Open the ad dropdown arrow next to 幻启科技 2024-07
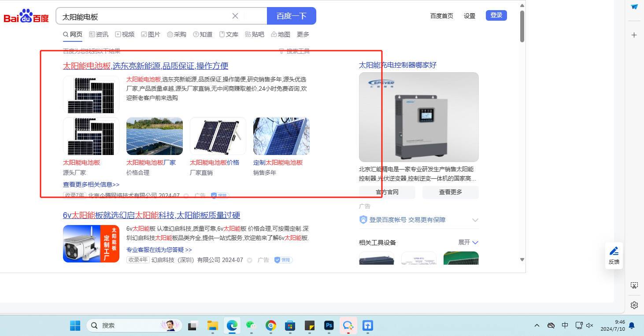 [249, 260]
